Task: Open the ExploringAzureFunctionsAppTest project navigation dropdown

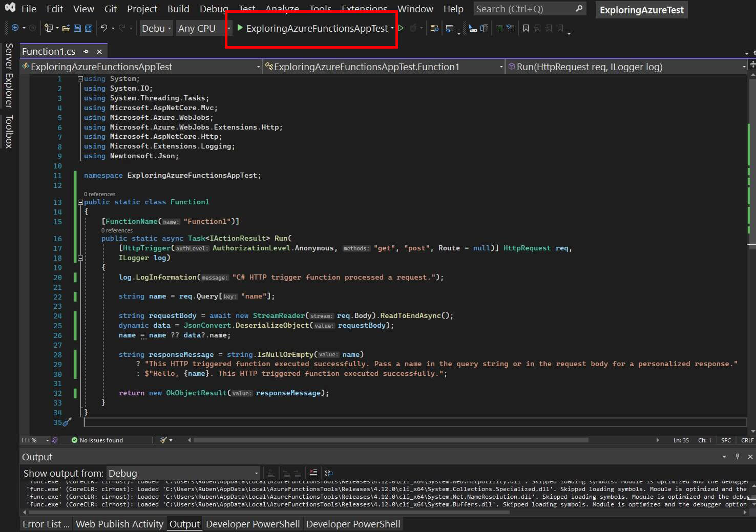Action: (141, 67)
